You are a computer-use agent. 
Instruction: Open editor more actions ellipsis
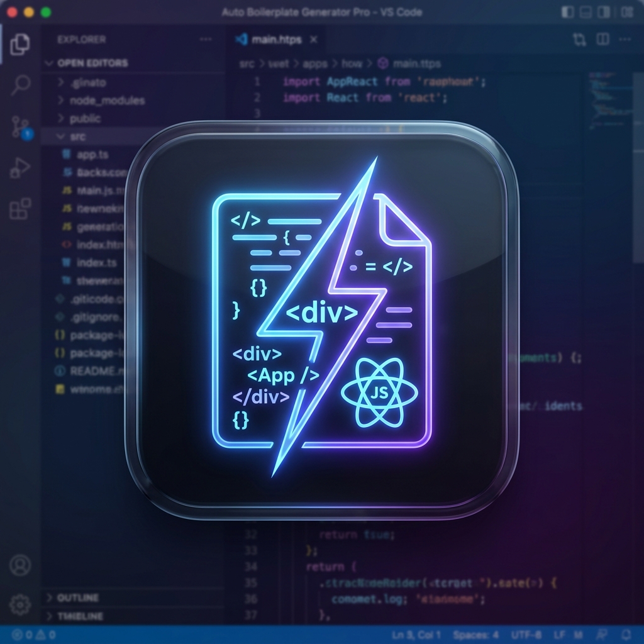click(625, 40)
